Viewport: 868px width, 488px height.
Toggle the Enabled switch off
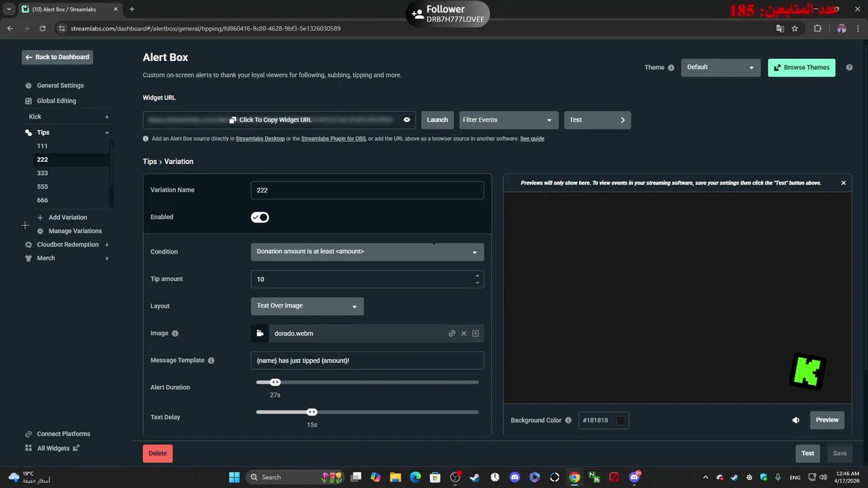coord(260,218)
